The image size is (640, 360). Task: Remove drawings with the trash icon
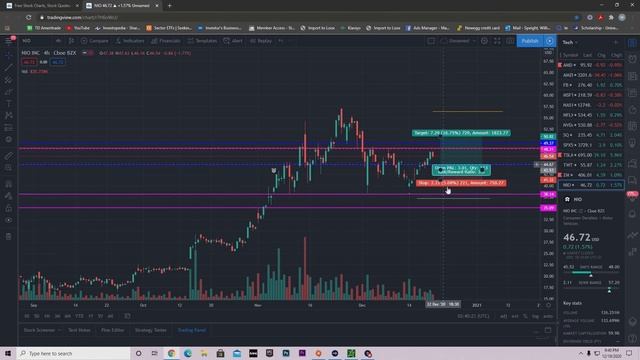pos(8,237)
